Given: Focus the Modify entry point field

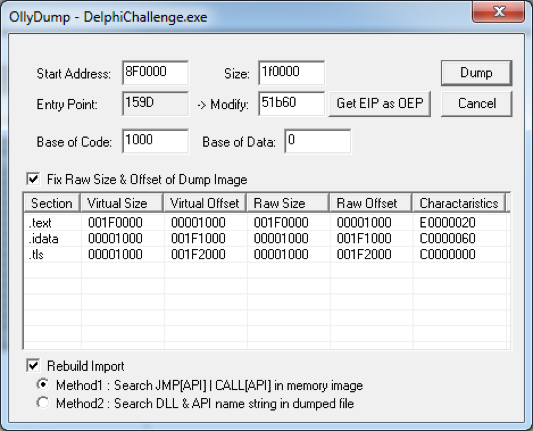Looking at the screenshot, I should (x=291, y=104).
